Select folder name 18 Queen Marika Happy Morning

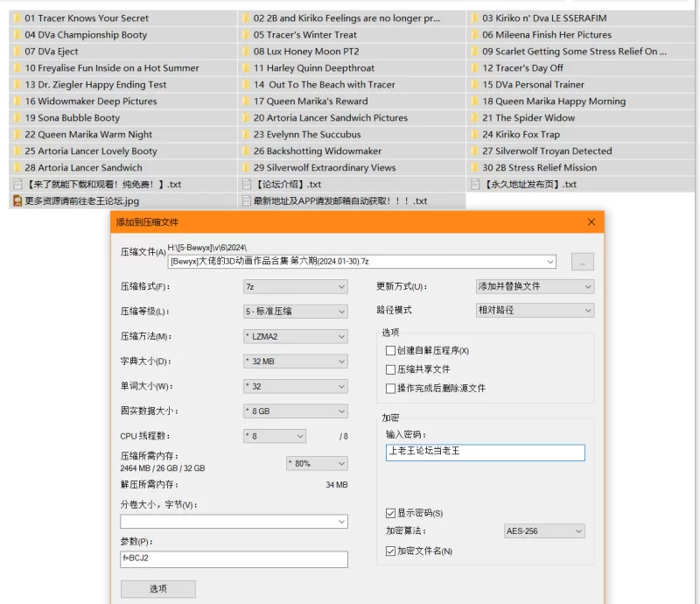(x=554, y=102)
